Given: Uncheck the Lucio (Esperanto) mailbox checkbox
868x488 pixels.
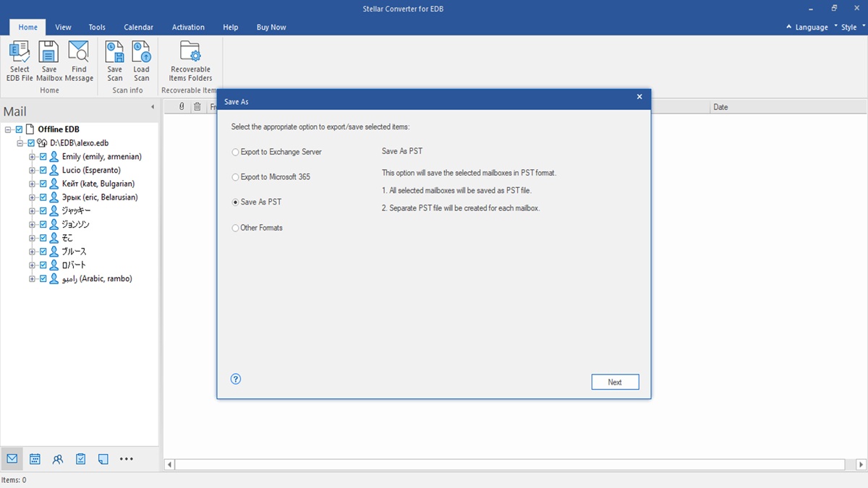Looking at the screenshot, I should [43, 171].
